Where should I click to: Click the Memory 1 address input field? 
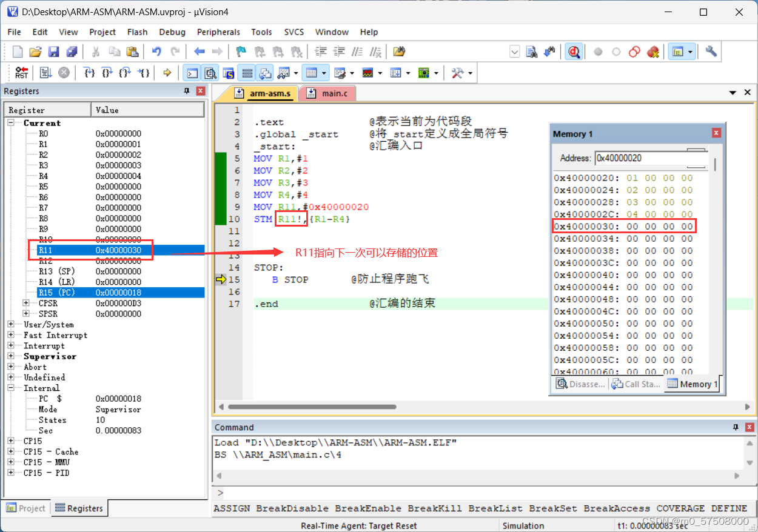click(649, 158)
